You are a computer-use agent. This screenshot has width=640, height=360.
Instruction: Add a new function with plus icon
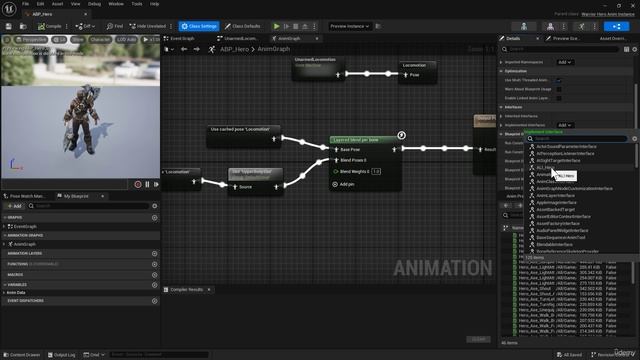tap(155, 264)
